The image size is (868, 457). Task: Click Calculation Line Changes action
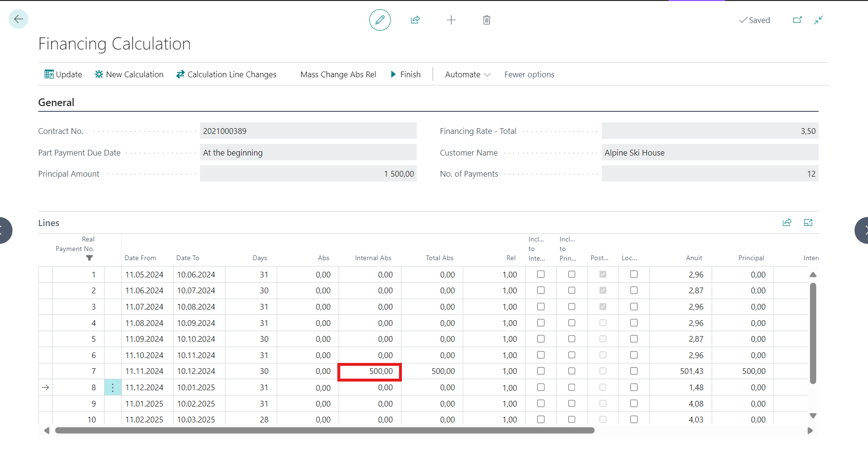coord(226,74)
